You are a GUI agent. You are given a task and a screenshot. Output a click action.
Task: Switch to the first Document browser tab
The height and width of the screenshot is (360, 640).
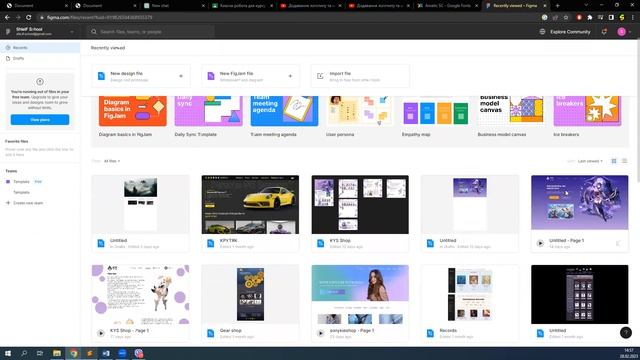(38, 6)
